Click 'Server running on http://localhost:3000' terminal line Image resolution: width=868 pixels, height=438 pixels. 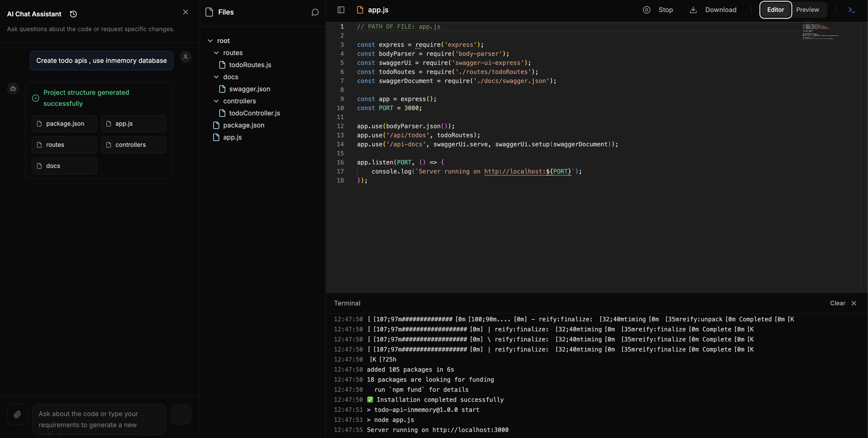click(x=437, y=430)
